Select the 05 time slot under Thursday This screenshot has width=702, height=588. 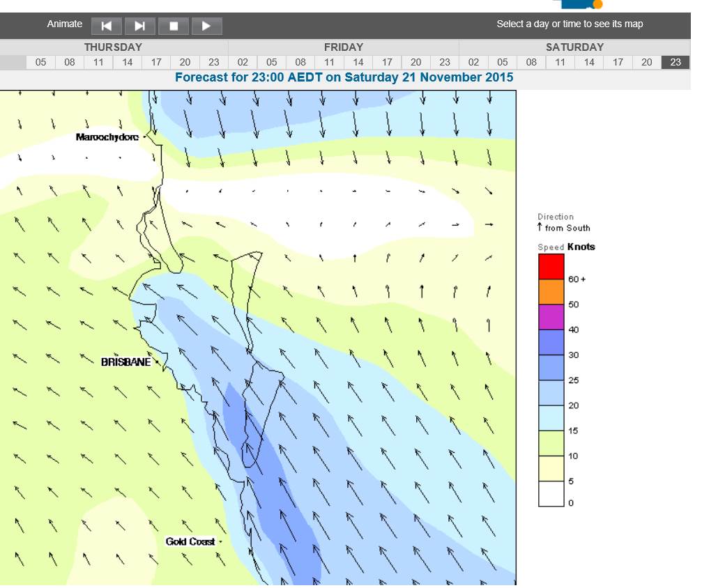pyautogui.click(x=40, y=62)
